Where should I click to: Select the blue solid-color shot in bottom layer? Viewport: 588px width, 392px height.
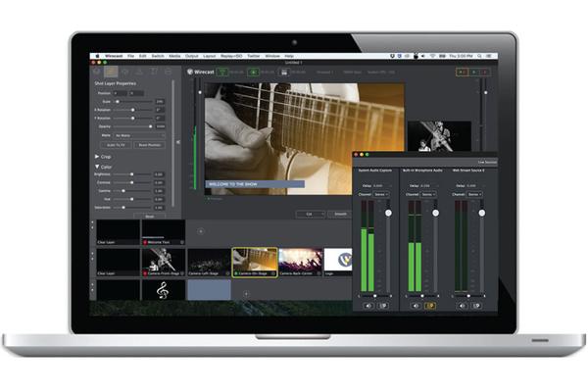click(210, 290)
